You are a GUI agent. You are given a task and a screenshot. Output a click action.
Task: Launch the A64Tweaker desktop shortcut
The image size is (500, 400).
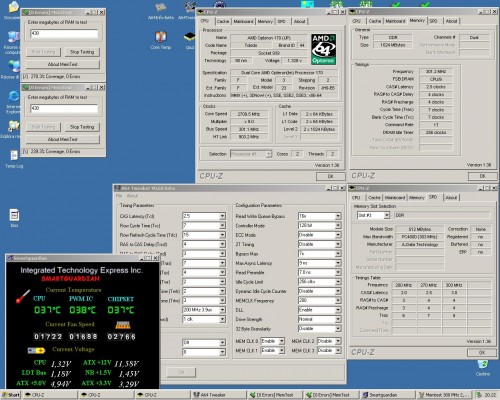190,7
